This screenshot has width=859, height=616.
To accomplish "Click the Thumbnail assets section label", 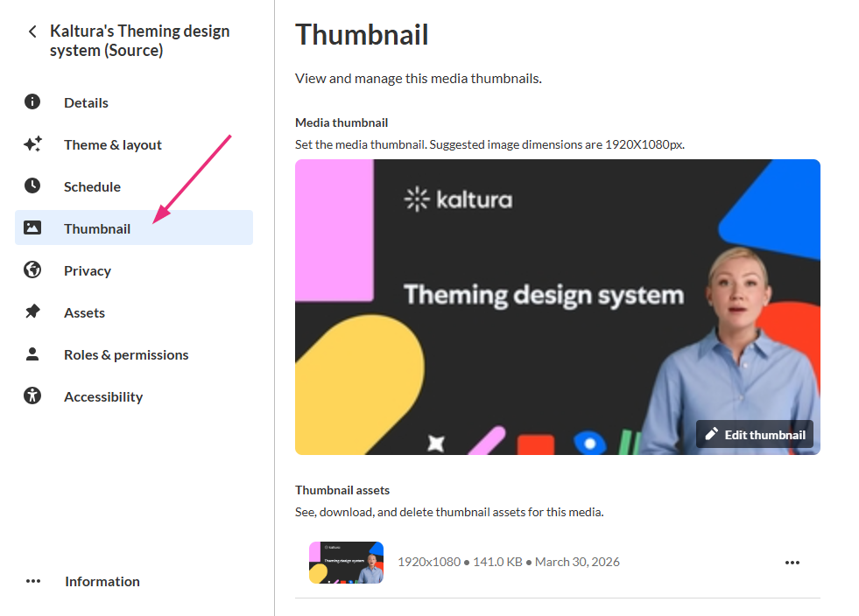I will coord(342,490).
